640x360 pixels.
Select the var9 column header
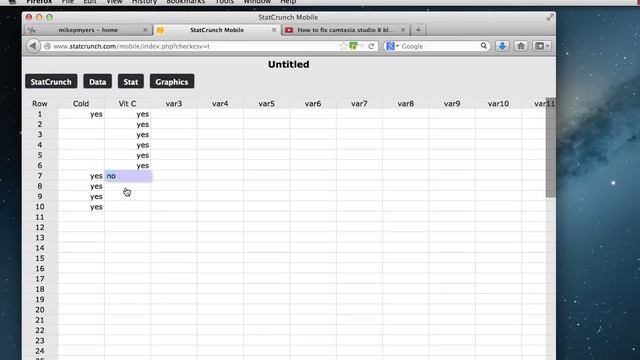(452, 104)
